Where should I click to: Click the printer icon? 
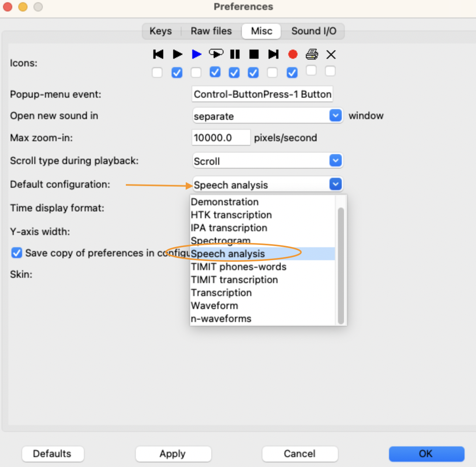click(x=312, y=54)
